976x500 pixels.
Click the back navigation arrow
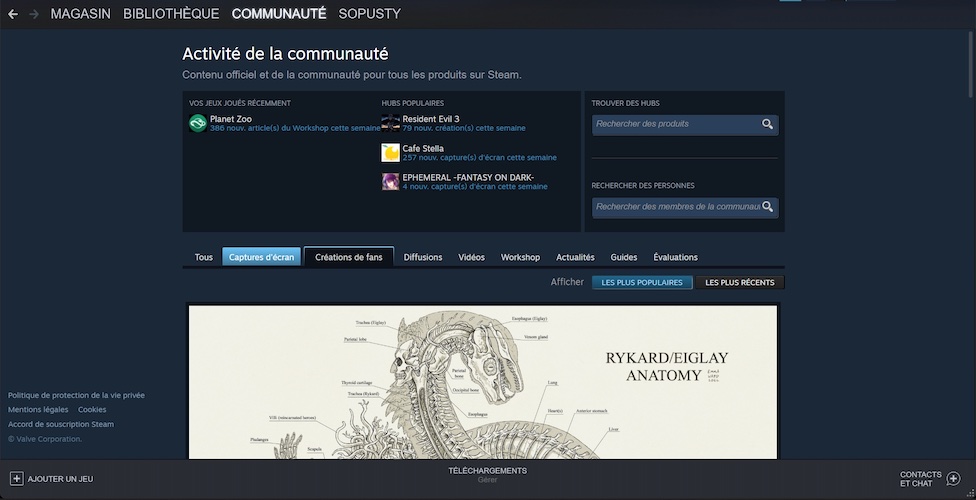13,14
